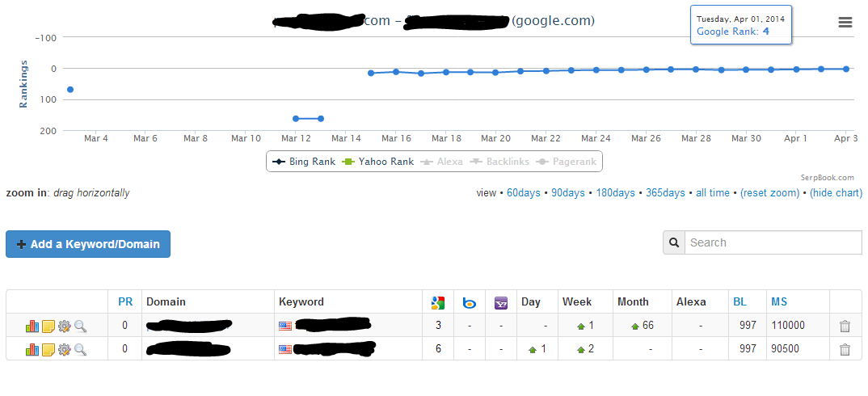This screenshot has width=868, height=396.
Task: Open chart icon for the 110000 row
Action: click(32, 326)
